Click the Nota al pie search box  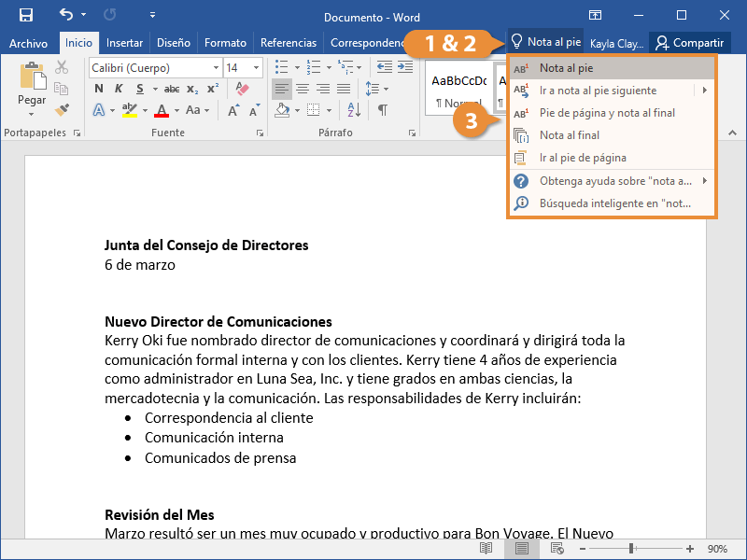(546, 42)
